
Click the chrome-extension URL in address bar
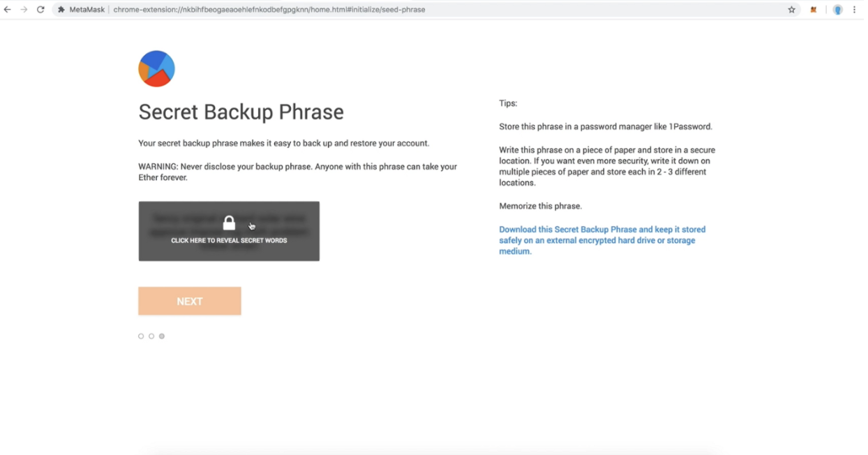tap(269, 10)
